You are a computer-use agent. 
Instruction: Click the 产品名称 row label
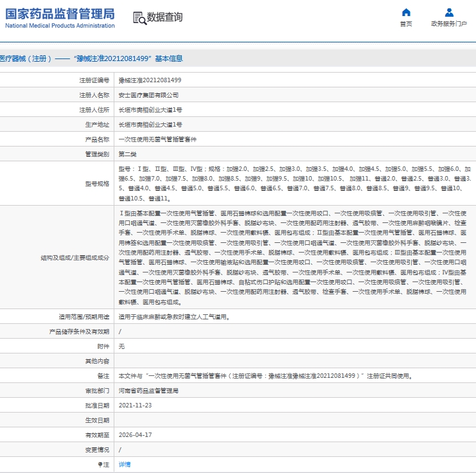97,139
